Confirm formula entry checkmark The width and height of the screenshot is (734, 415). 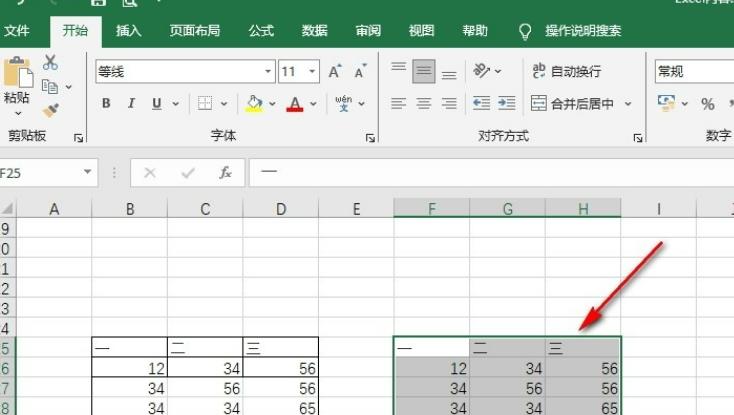(x=188, y=173)
